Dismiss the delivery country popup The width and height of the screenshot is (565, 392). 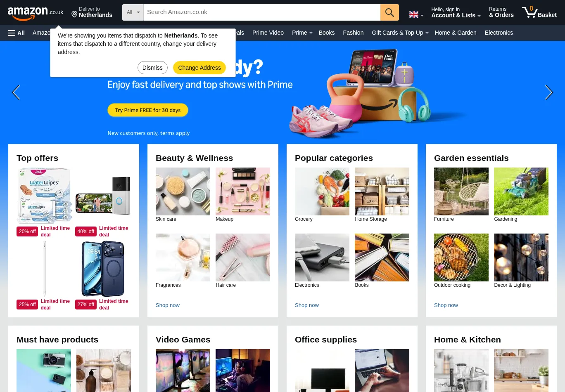[x=152, y=68]
